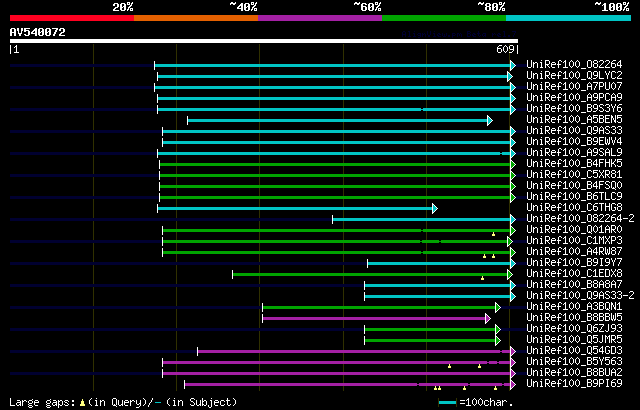The image size is (640, 410).
Task: Select the UniRef100_A5BEN5 label
Action: 574,120
